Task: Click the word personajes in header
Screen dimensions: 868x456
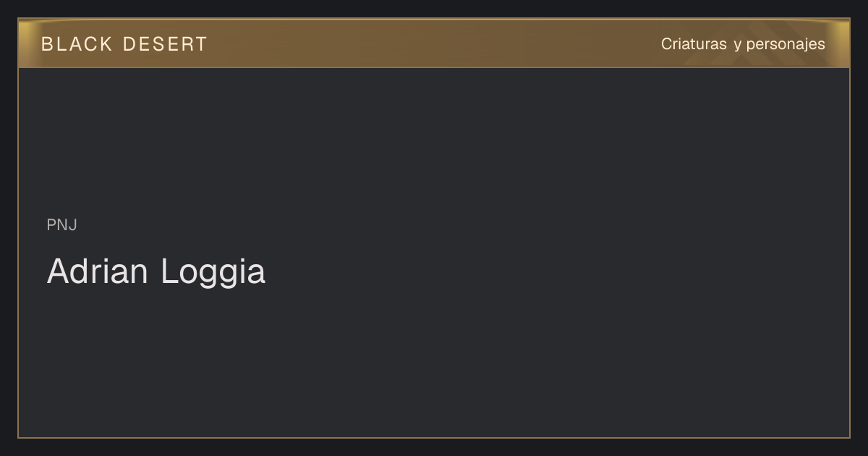Action: click(x=786, y=45)
